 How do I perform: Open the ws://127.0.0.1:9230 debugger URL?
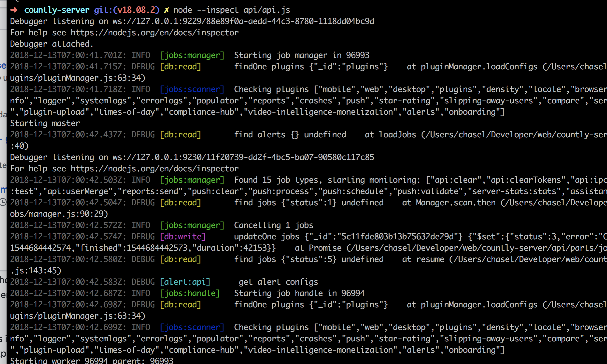[x=243, y=157]
